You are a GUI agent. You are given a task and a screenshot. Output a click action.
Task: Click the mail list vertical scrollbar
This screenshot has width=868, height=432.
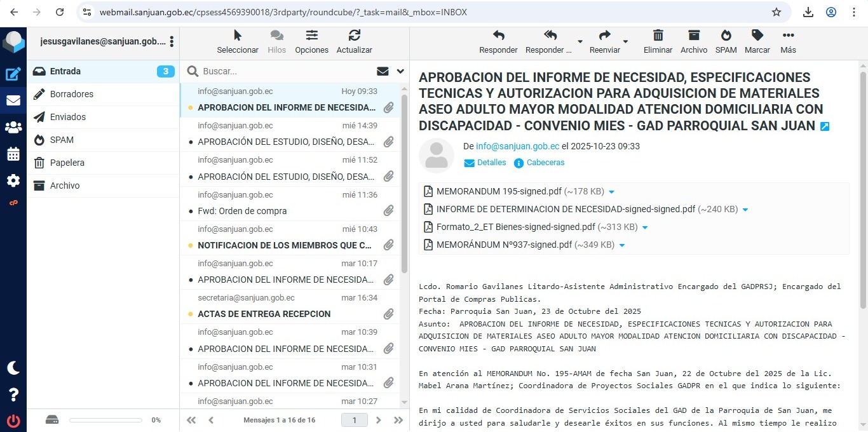coord(404,191)
